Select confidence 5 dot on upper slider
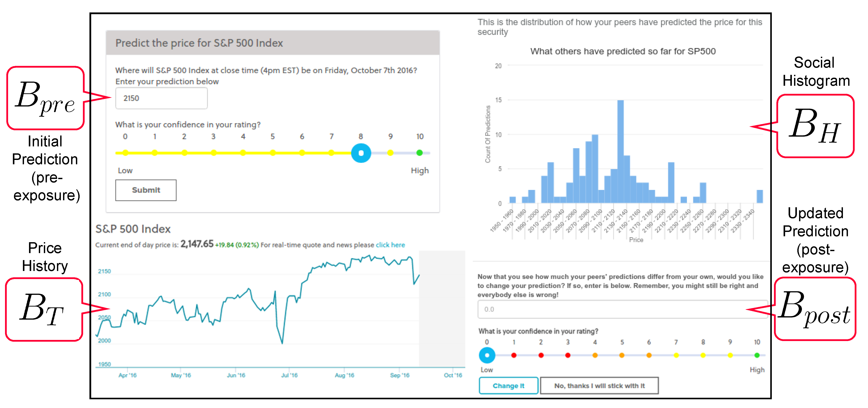868x408 pixels. (273, 153)
